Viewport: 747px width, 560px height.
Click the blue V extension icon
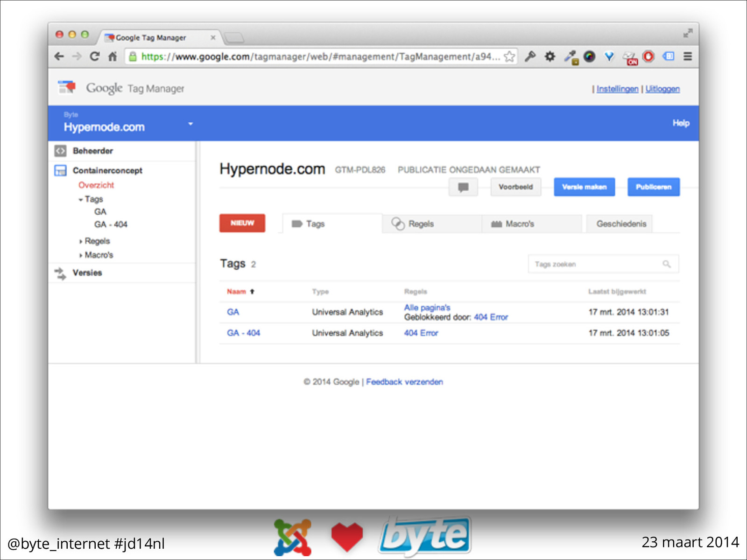point(609,56)
